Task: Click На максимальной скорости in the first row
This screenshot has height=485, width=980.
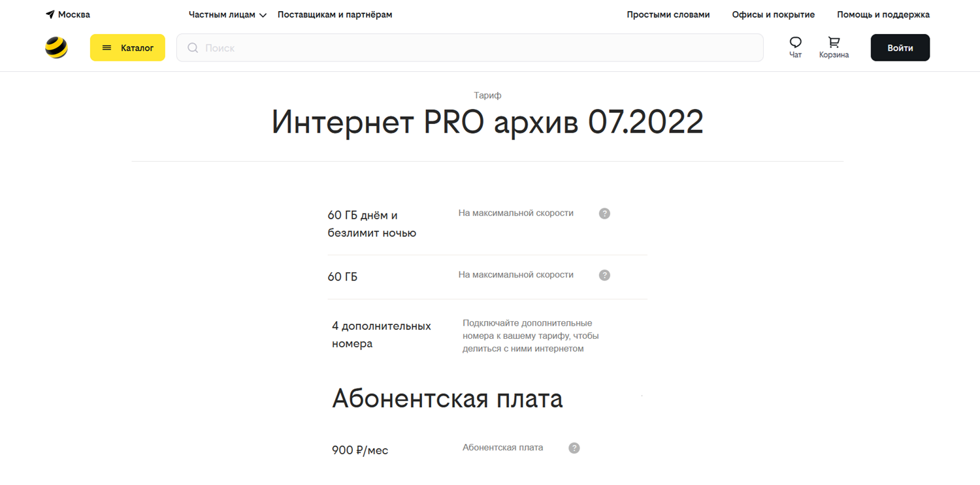Action: coord(516,213)
